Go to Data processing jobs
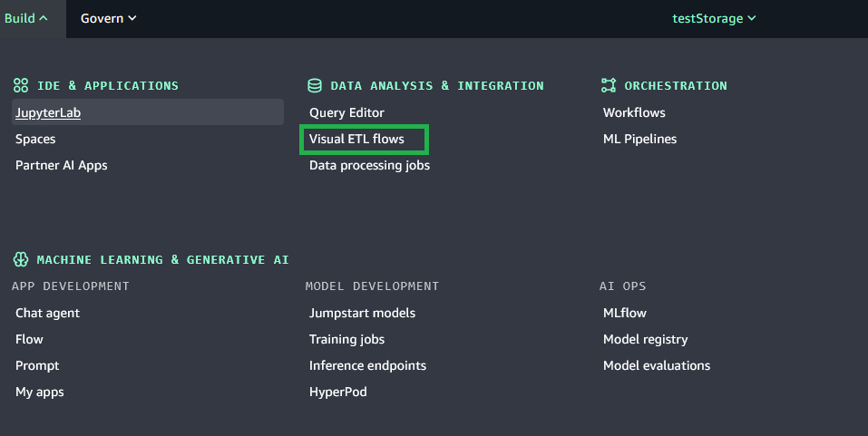Image resolution: width=868 pixels, height=436 pixels. (x=369, y=165)
